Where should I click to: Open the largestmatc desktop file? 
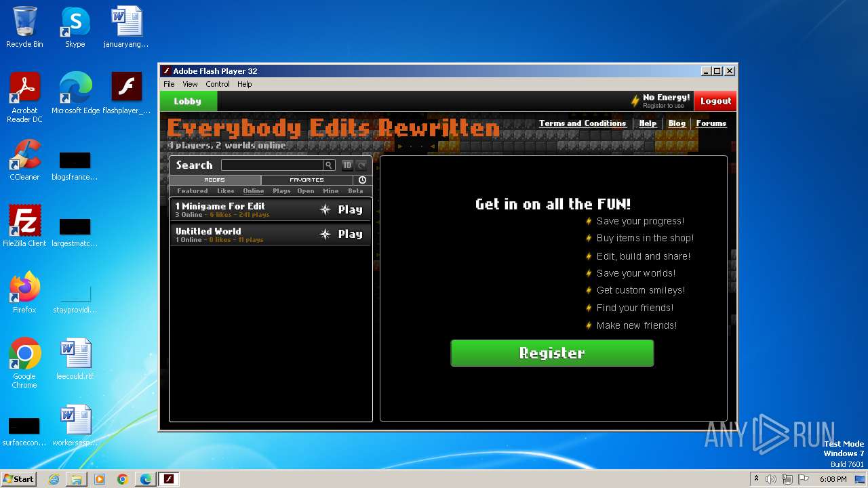[x=75, y=230]
